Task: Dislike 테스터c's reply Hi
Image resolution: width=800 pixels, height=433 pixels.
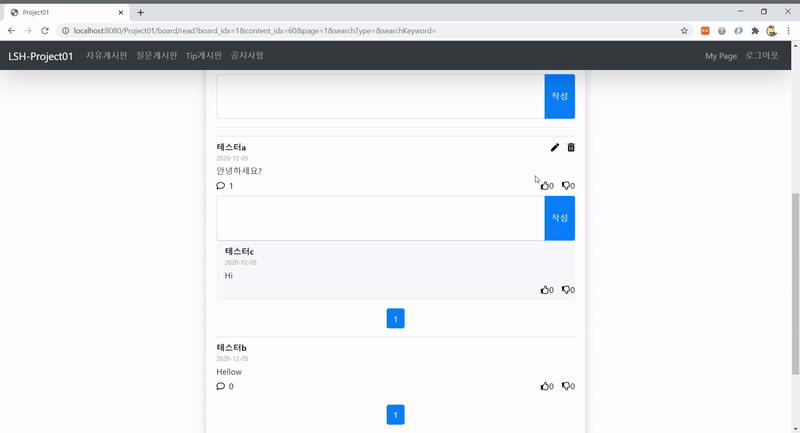Action: point(568,290)
